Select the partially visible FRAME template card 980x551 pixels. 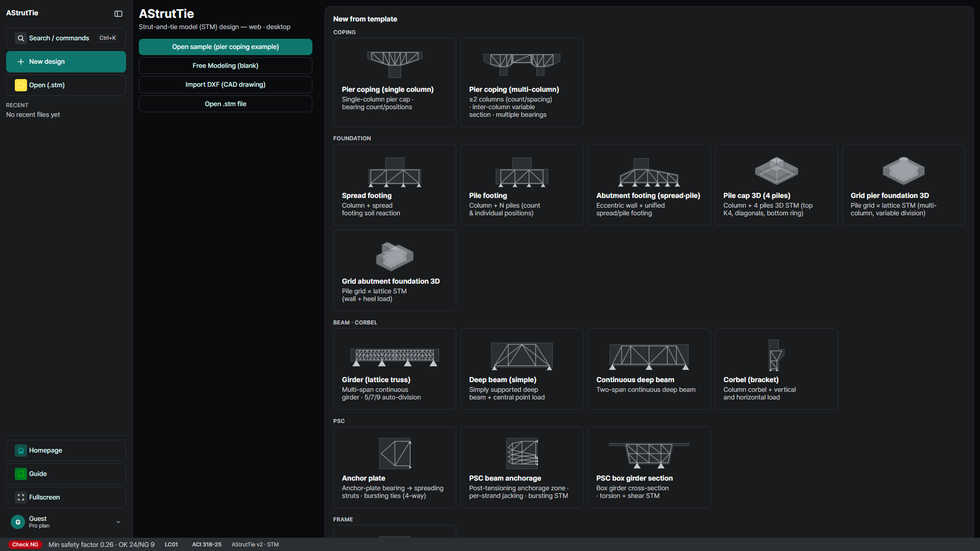tap(395, 532)
